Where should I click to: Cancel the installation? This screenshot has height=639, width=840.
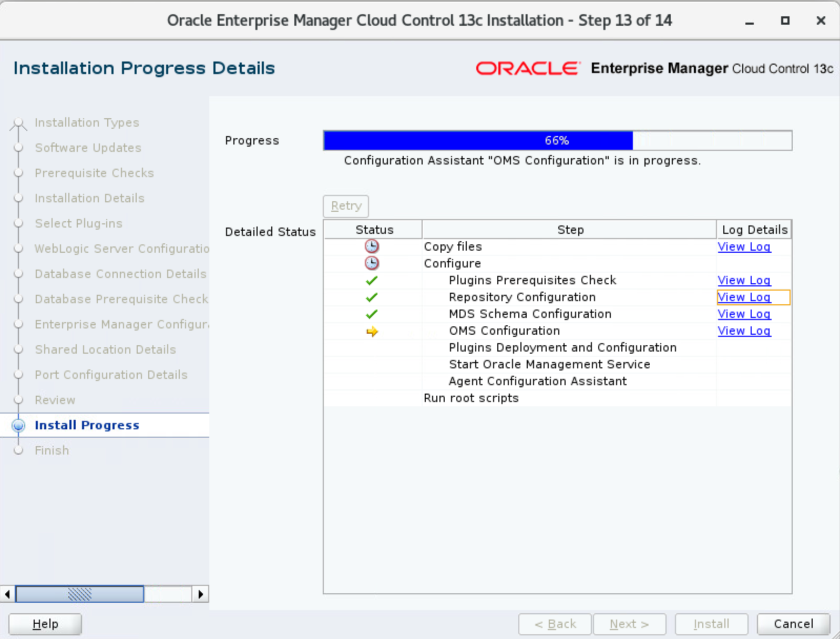(793, 624)
